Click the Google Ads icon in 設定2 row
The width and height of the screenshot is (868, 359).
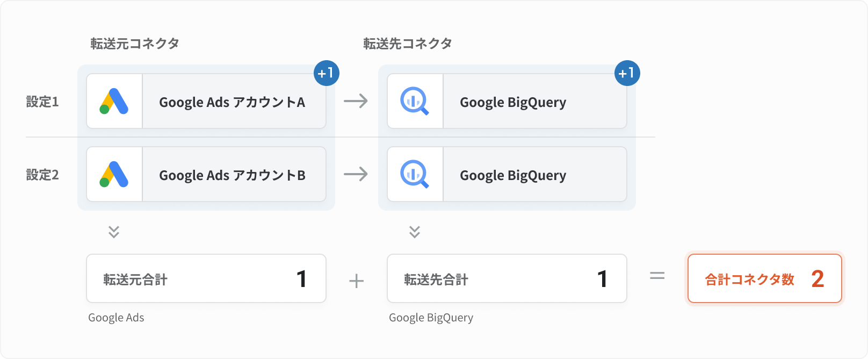click(114, 174)
